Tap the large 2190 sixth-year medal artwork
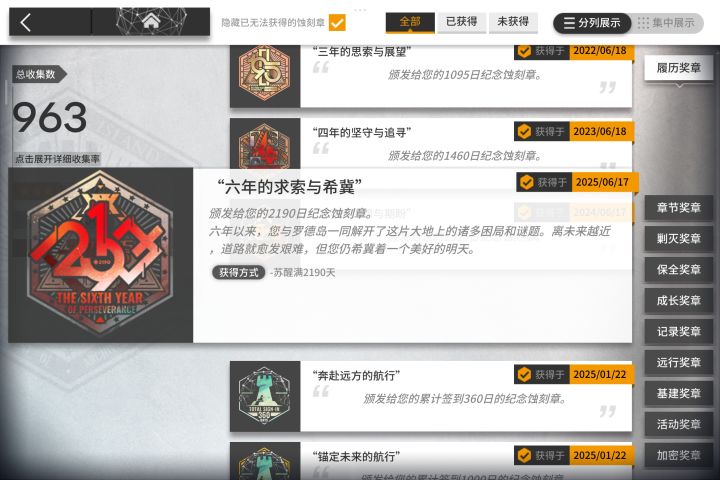This screenshot has width=720, height=480. [x=101, y=254]
